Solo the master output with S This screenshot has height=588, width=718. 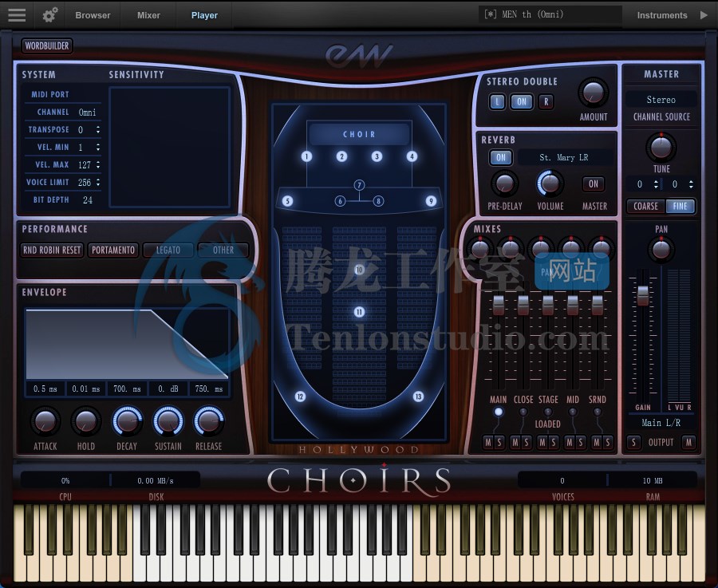(633, 442)
